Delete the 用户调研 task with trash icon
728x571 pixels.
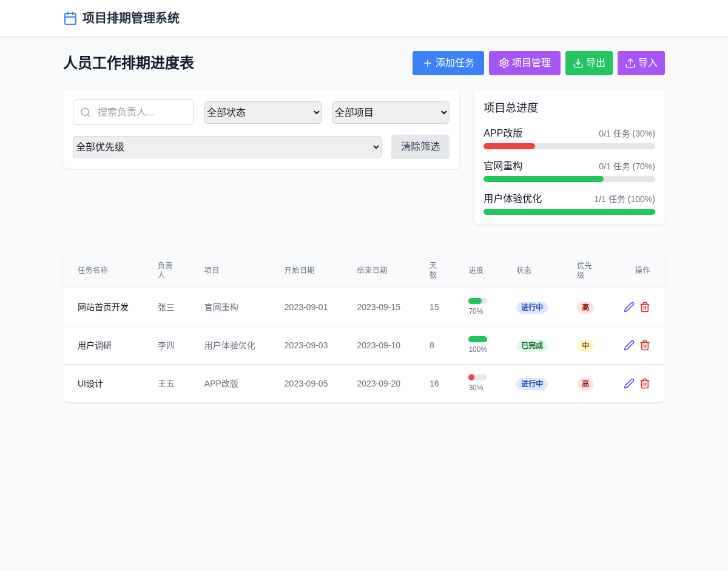tap(645, 345)
